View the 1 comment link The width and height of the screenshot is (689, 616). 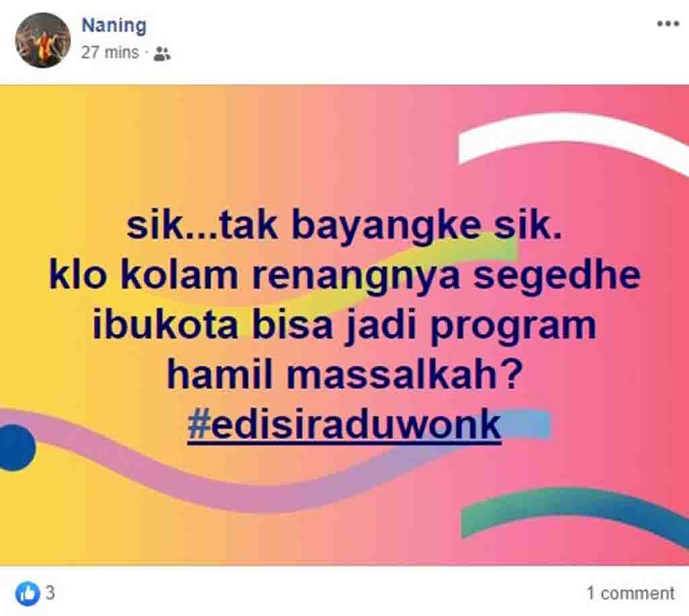(630, 593)
